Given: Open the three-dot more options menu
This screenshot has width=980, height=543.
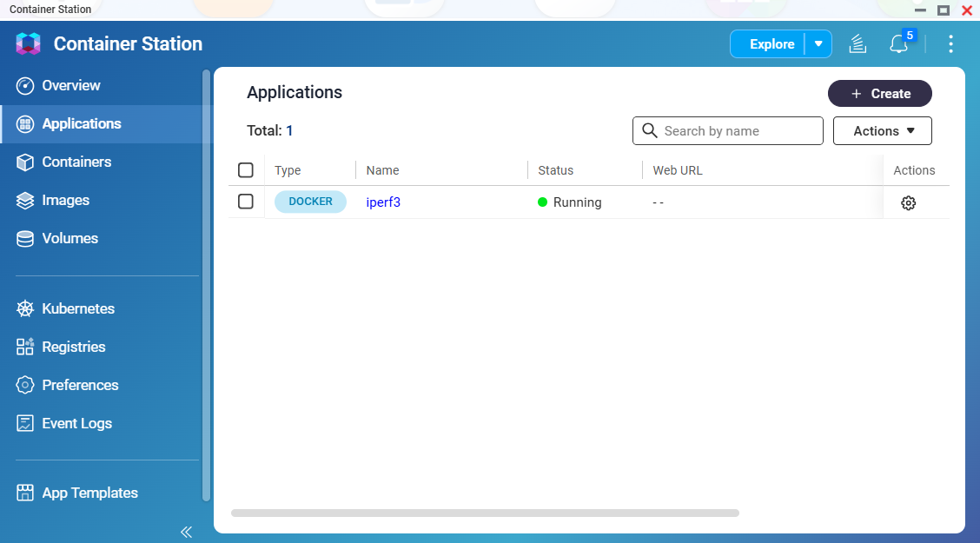Looking at the screenshot, I should coord(950,43).
